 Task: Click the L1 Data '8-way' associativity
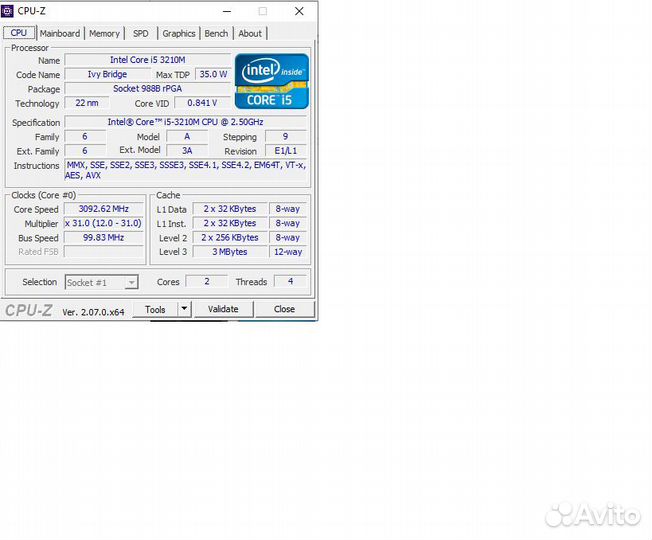click(x=288, y=209)
